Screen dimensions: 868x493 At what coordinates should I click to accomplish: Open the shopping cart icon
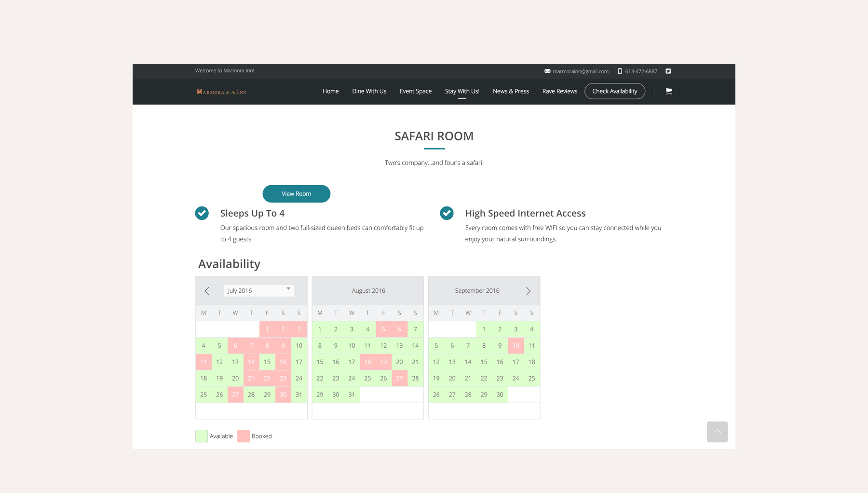(x=668, y=91)
